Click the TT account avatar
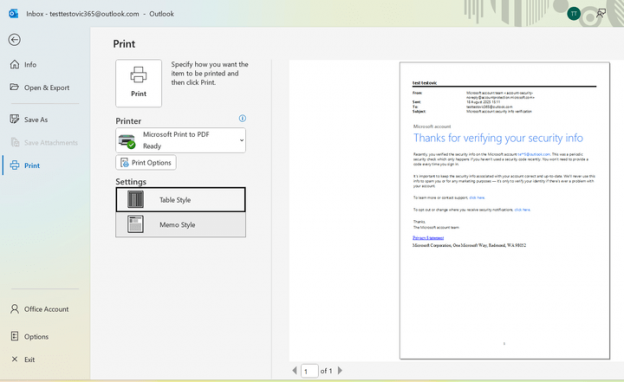624x382 pixels. 573,14
